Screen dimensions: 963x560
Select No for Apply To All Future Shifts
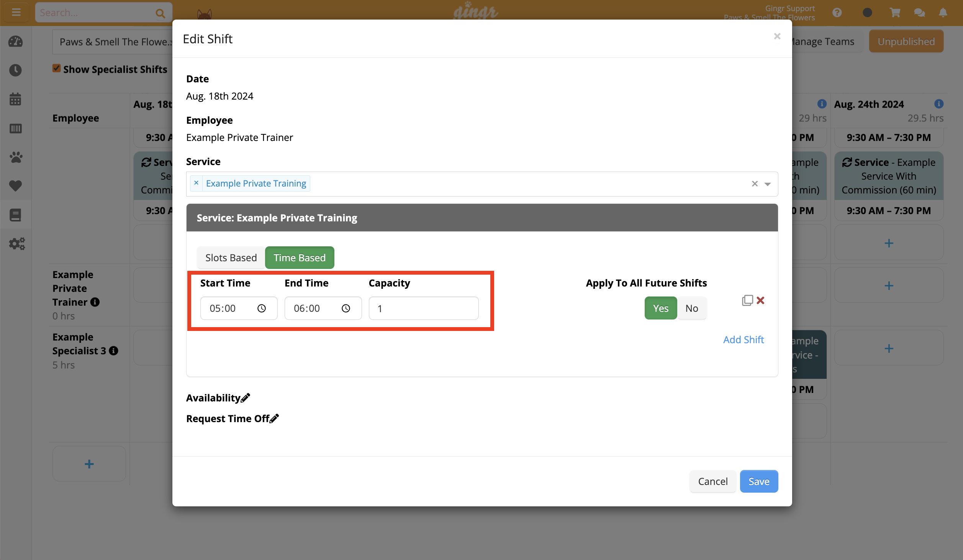[692, 308]
